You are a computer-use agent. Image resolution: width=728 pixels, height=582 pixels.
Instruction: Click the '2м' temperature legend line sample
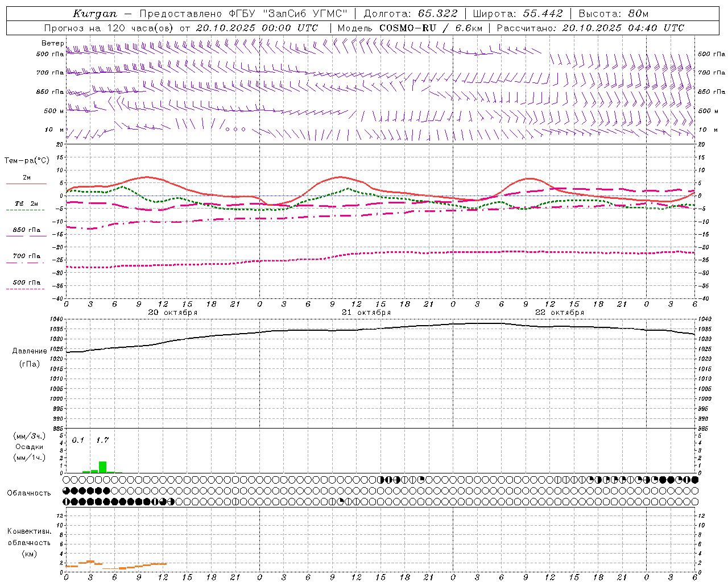(x=26, y=184)
